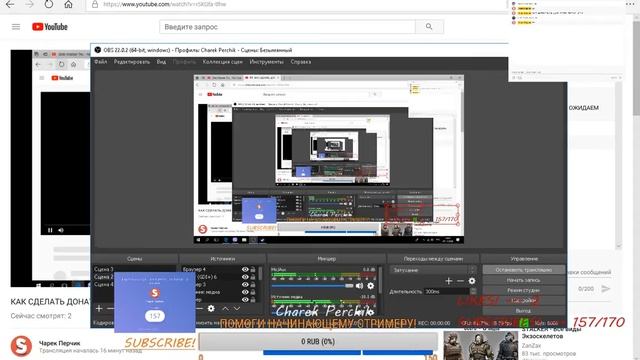Open STALKER Экзоскелетов video thumbnail
The image size is (640, 360).
[481, 345]
